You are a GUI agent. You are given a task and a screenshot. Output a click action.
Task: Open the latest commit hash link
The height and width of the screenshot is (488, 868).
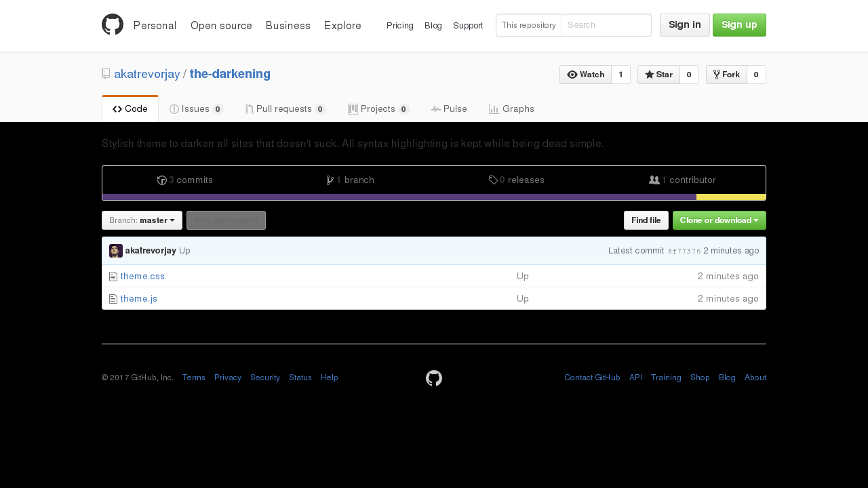point(684,251)
